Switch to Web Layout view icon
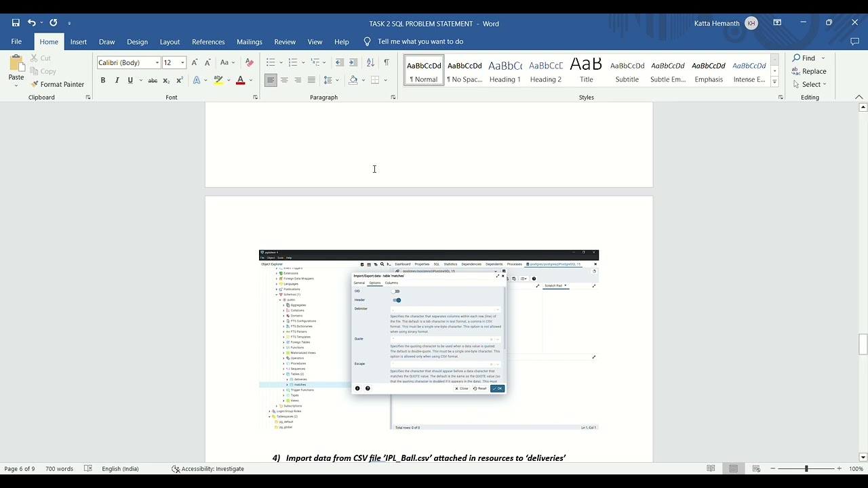 click(756, 468)
